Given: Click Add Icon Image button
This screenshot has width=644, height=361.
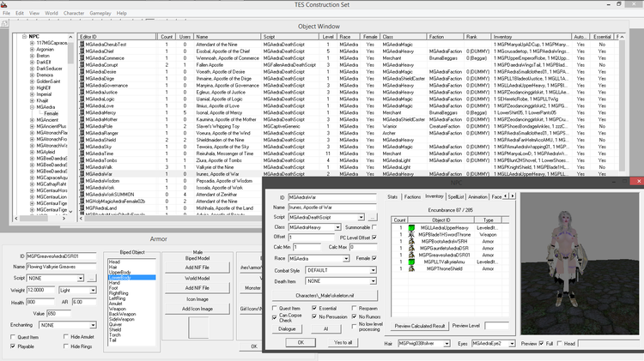Looking at the screenshot, I should click(x=197, y=309).
